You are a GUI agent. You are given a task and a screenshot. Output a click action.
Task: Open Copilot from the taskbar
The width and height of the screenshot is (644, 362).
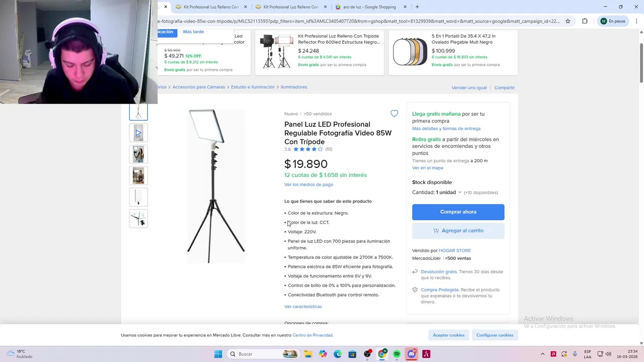pyautogui.click(x=323, y=354)
